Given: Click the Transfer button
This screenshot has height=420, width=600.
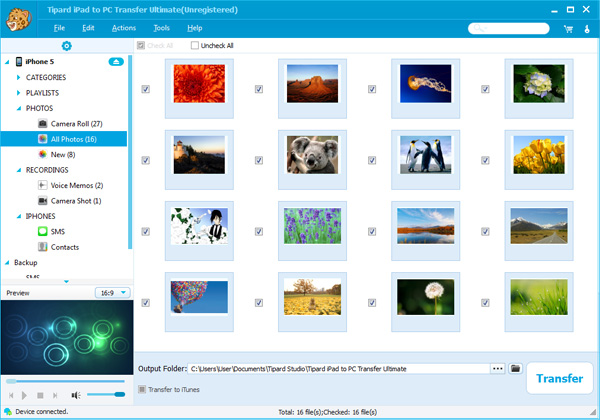Looking at the screenshot, I should tap(559, 378).
